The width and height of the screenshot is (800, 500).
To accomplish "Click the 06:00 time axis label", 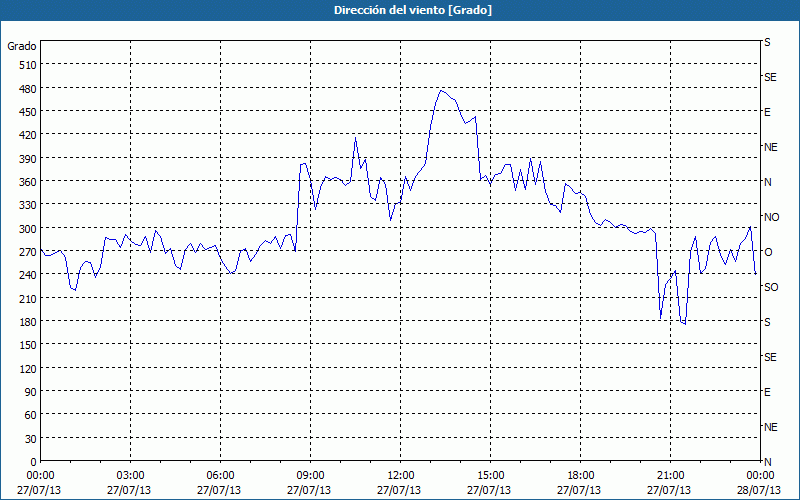I will pos(220,476).
